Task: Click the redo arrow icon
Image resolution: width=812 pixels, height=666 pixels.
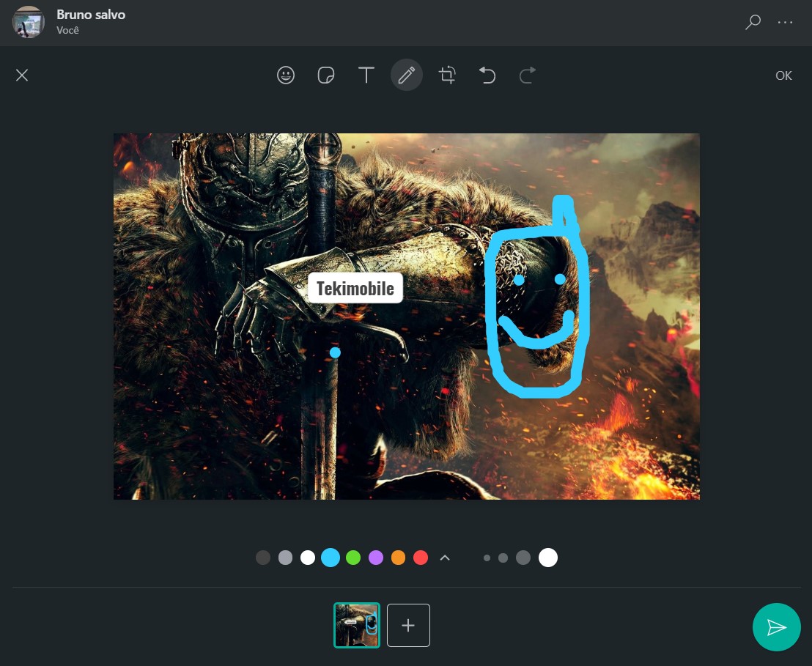Action: (x=527, y=75)
